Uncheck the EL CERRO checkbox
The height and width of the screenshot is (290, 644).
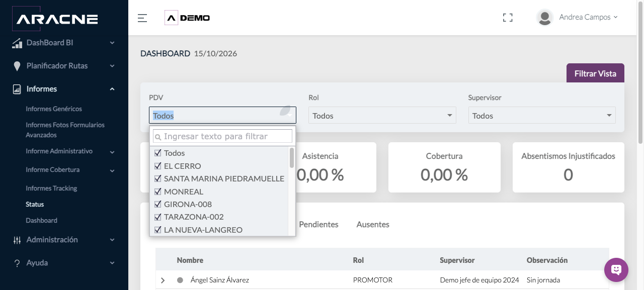(158, 166)
